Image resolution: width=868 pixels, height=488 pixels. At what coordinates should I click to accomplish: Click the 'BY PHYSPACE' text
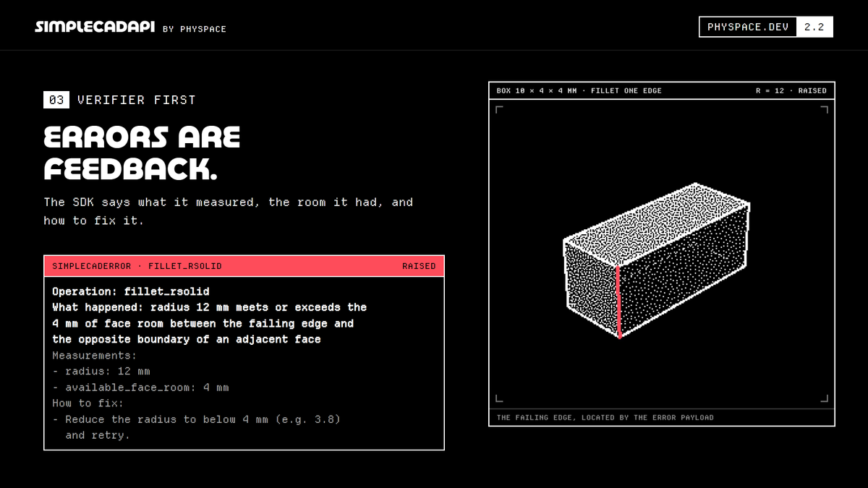click(x=195, y=29)
